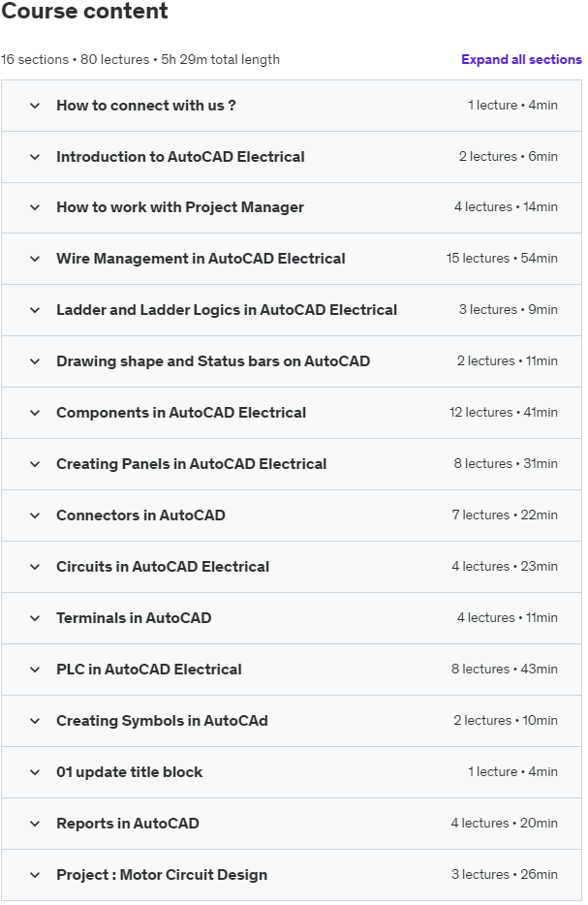Expand chevron for Ladder and Ladder Logics

coord(35,310)
